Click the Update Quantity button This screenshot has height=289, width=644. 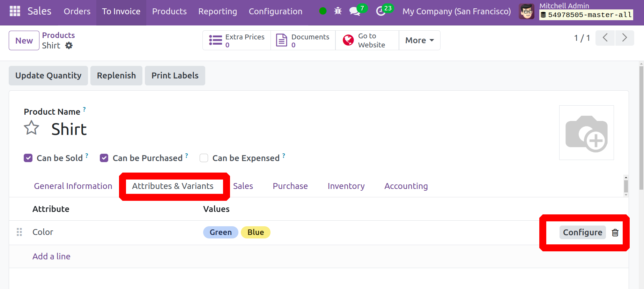(48, 76)
